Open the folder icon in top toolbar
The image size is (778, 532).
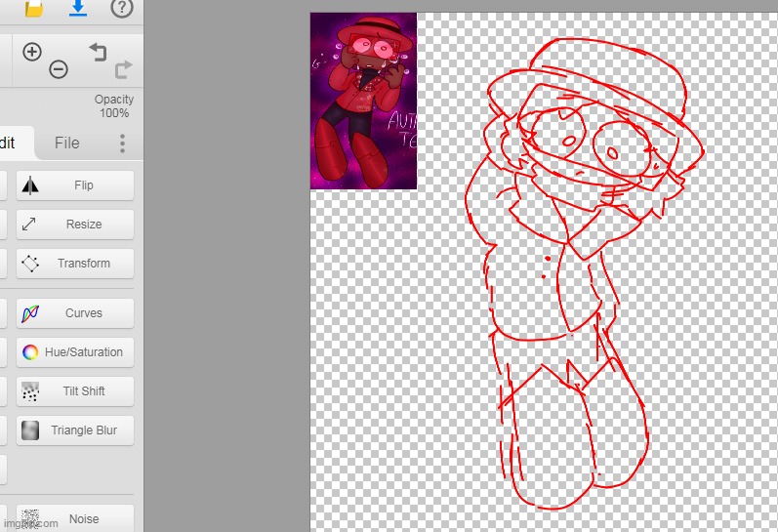34,8
